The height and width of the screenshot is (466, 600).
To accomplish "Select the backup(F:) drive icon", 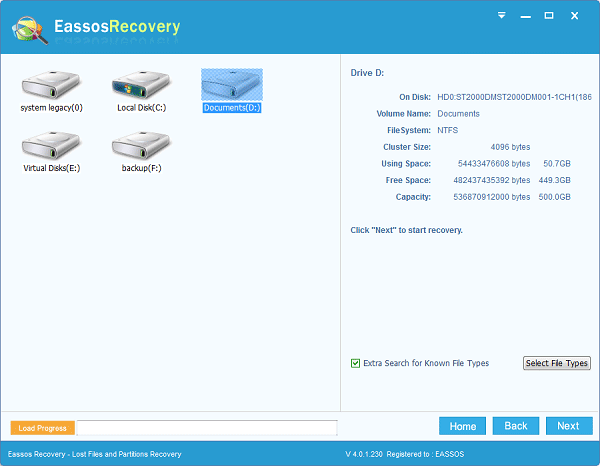I will pos(141,145).
